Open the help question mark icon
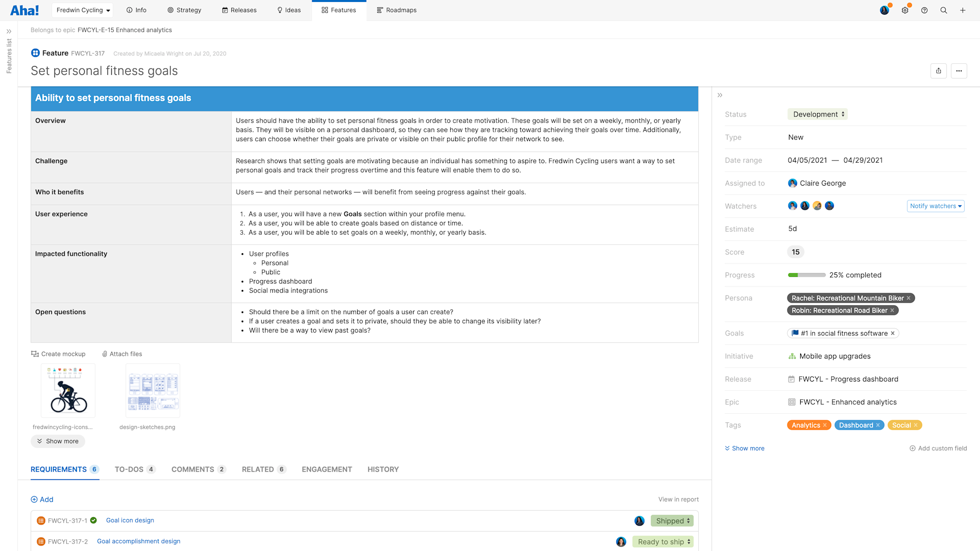The image size is (980, 551). [924, 10]
